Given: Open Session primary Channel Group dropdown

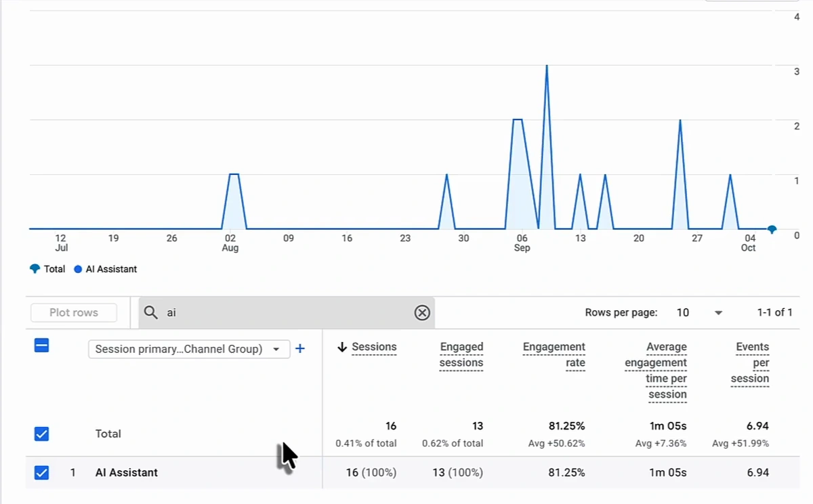Looking at the screenshot, I should [189, 349].
